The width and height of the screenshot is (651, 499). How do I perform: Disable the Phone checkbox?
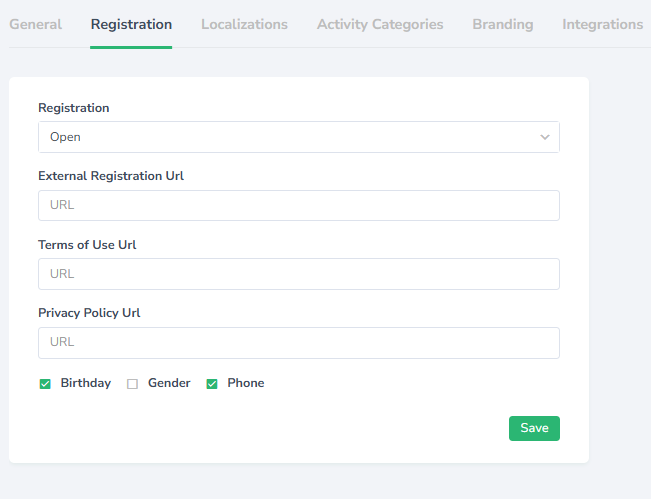[x=212, y=384]
